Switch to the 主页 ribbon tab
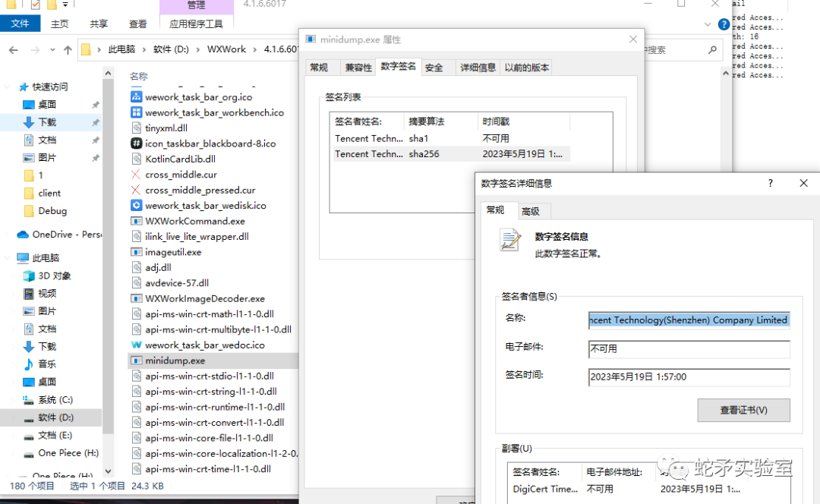Image resolution: width=820 pixels, height=504 pixels. coord(60,24)
